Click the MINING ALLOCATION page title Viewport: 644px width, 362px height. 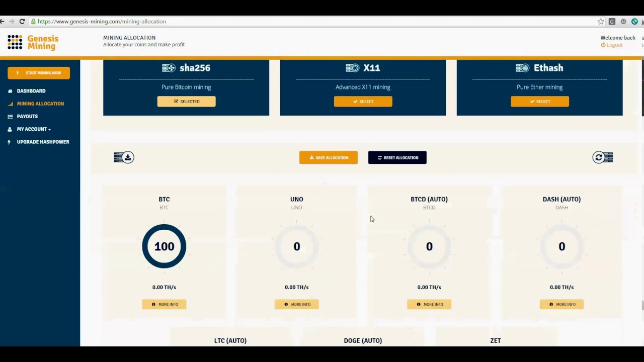pyautogui.click(x=129, y=38)
